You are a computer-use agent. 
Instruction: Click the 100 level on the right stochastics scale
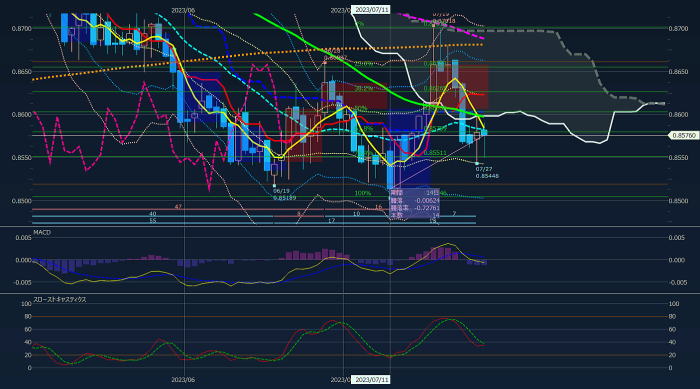tap(673, 304)
